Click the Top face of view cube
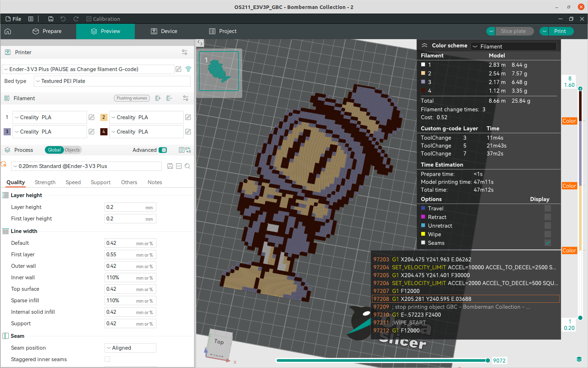 [x=219, y=341]
